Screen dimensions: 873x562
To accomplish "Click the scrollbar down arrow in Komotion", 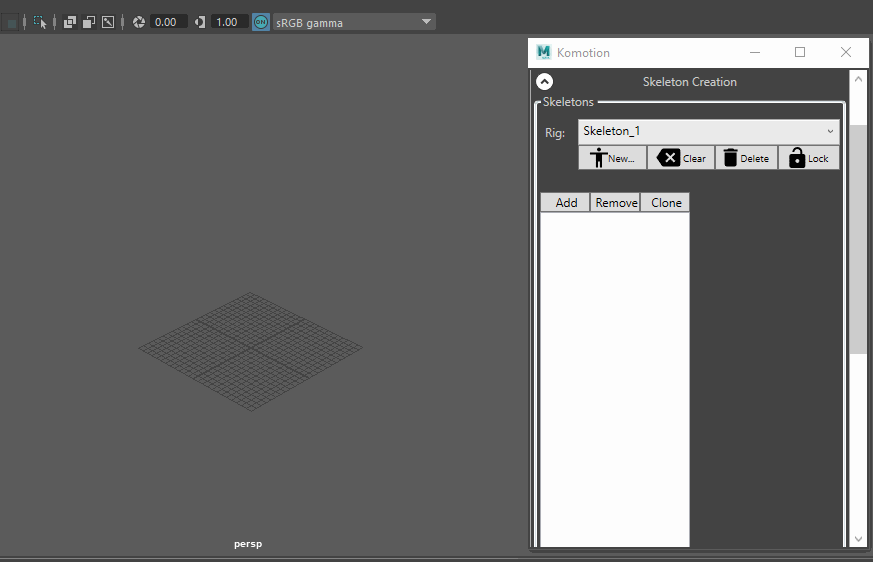I will (858, 539).
